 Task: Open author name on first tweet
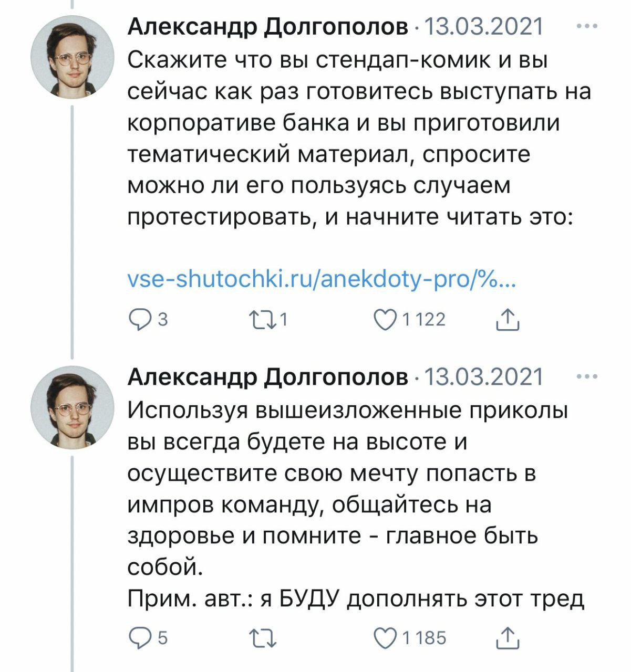[x=268, y=27]
